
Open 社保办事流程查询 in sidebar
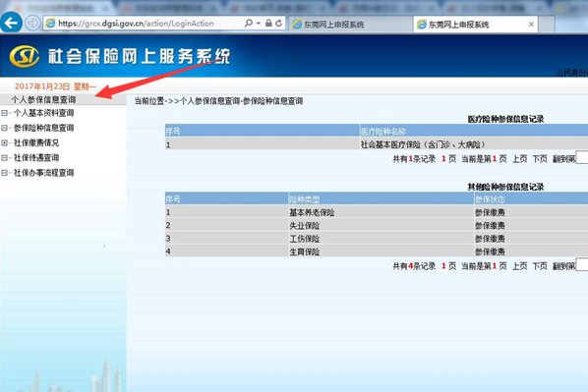43,173
